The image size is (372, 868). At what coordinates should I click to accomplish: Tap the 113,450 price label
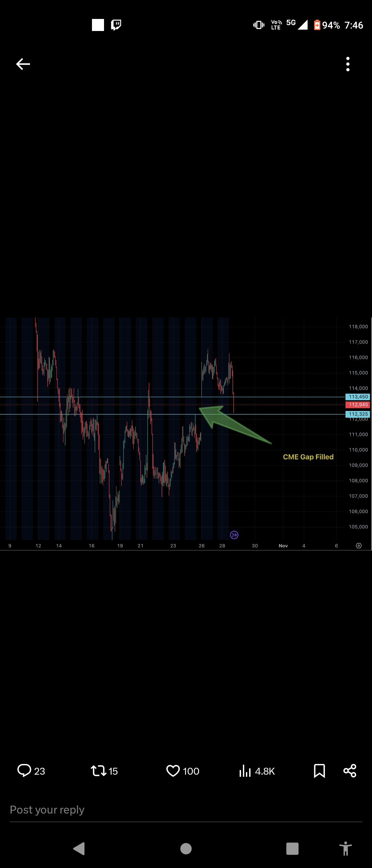tap(358, 397)
